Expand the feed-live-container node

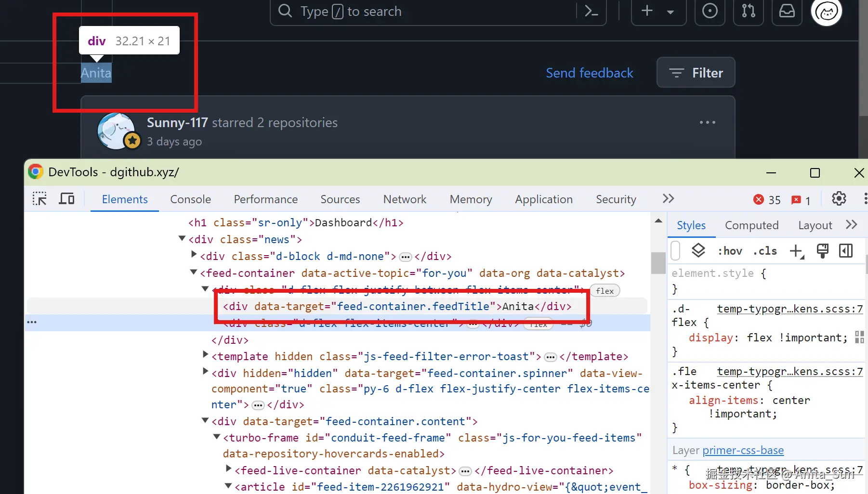(x=228, y=468)
